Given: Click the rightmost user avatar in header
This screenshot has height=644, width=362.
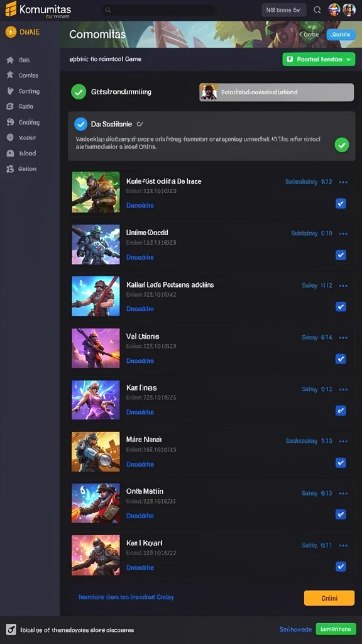Looking at the screenshot, I should click(349, 10).
